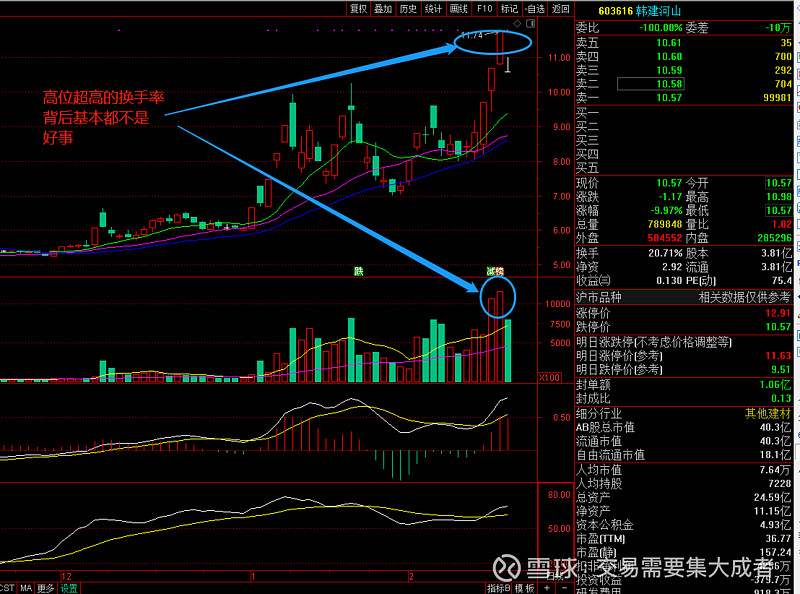Expand the 更多 indicators list
Screen dimensions: 800x594
tap(45, 588)
